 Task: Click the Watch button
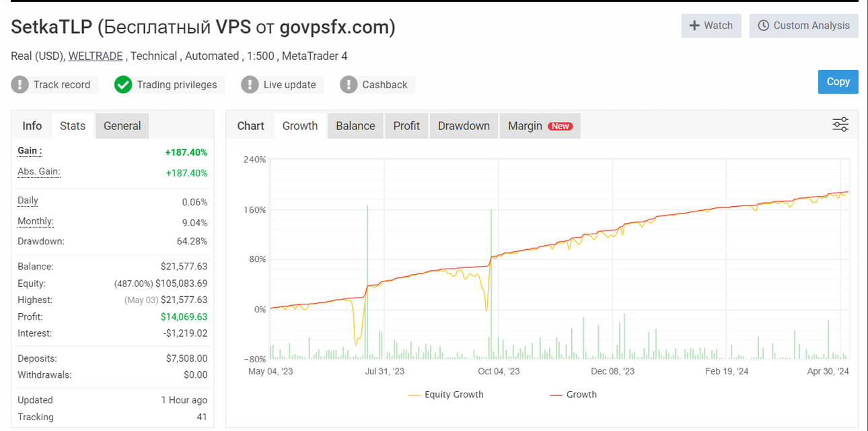[x=711, y=26]
